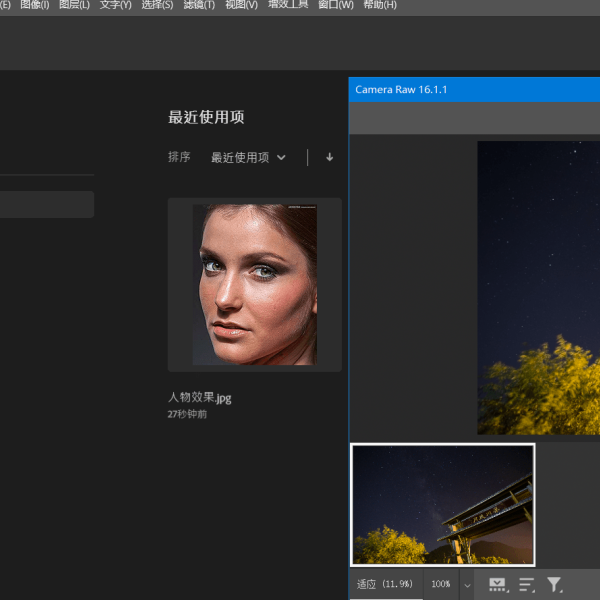Open the 选择(S) menu

pos(157,5)
